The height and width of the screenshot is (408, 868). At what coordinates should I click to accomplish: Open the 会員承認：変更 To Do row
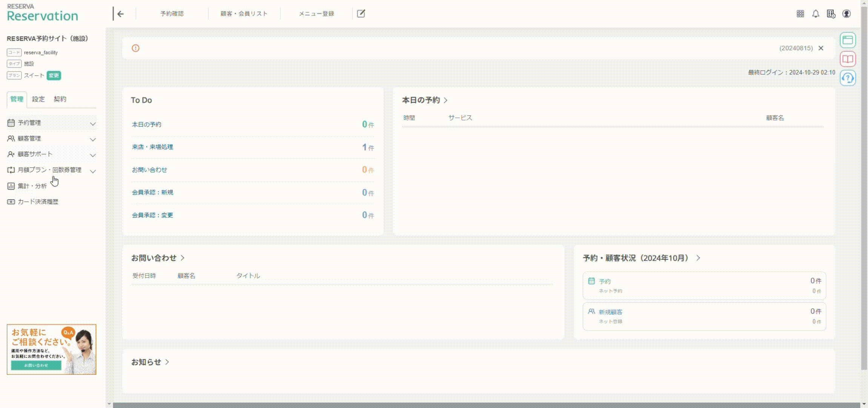click(253, 215)
